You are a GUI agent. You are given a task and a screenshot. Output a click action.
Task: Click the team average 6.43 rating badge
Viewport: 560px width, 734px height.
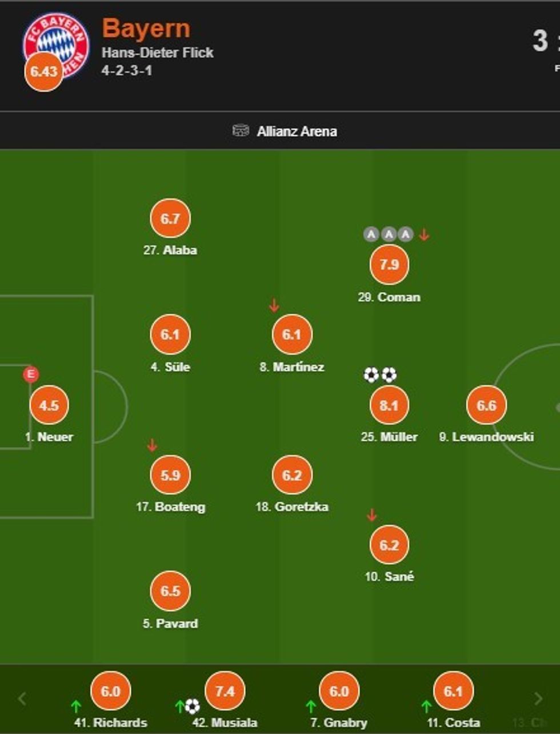(43, 71)
